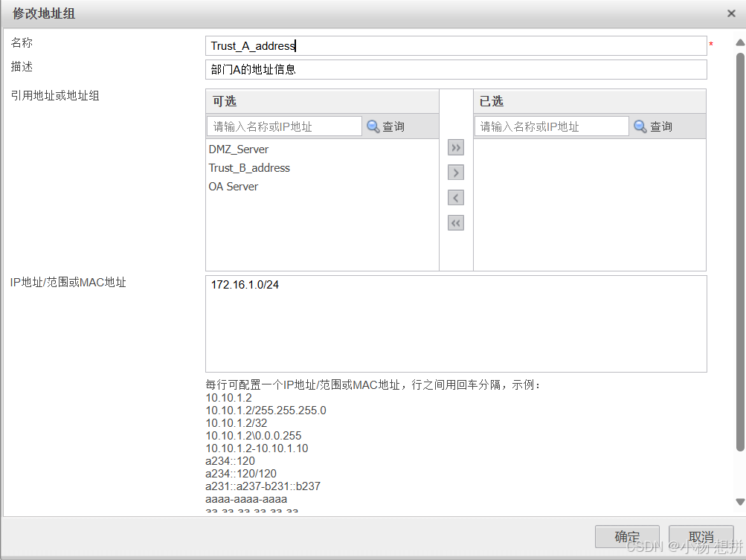Close the 修改地址组 dialog with X

pyautogui.click(x=732, y=14)
